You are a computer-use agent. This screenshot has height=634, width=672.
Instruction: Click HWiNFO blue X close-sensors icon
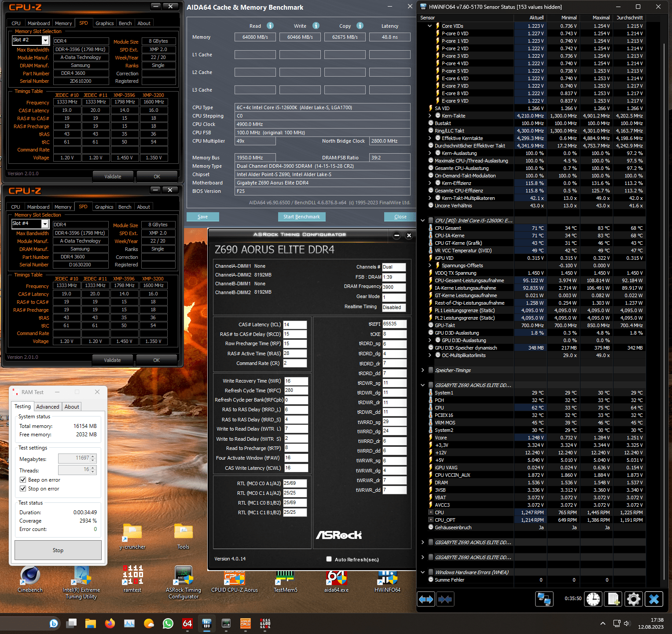654,599
